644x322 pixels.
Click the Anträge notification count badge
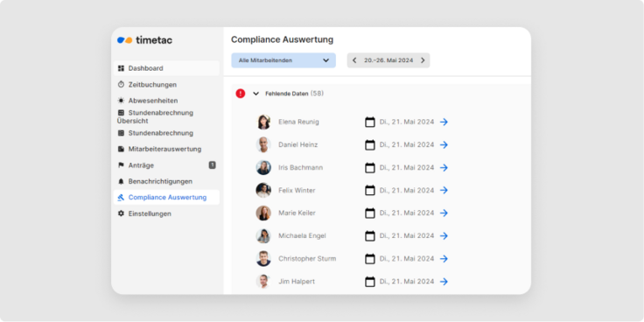click(212, 165)
